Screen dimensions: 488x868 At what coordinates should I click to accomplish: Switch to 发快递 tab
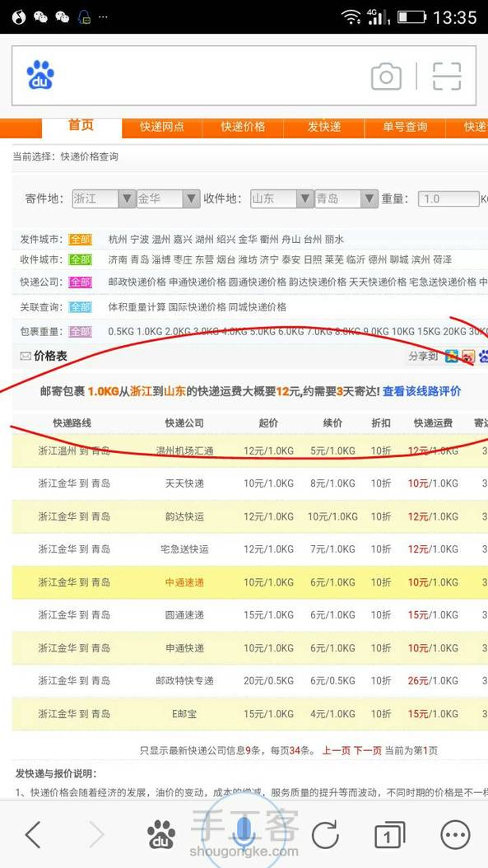pos(324,128)
